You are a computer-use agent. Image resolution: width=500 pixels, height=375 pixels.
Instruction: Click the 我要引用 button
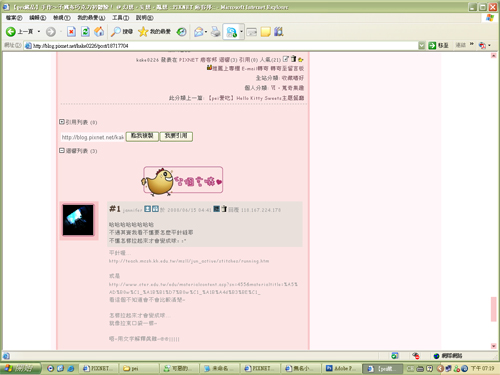click(x=176, y=136)
